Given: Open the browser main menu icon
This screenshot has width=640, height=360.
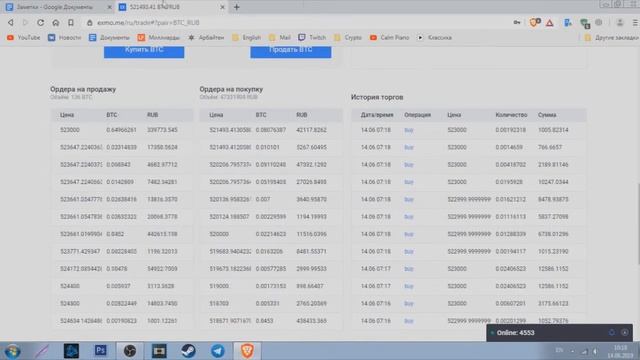Looking at the screenshot, I should coord(635,23).
